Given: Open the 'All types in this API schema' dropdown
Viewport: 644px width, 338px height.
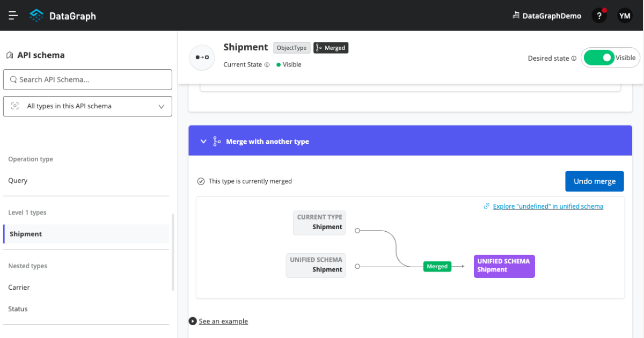Looking at the screenshot, I should 87,106.
